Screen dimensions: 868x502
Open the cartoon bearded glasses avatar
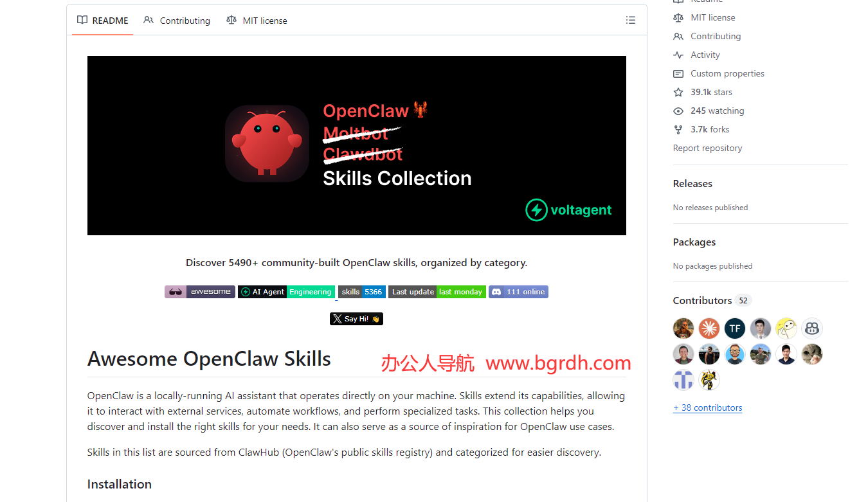[735, 354]
